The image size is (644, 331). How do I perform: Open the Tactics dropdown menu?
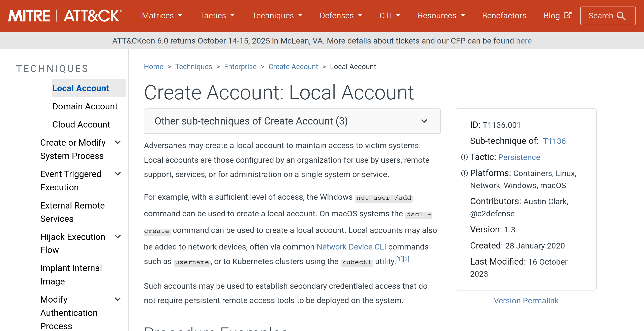(217, 16)
